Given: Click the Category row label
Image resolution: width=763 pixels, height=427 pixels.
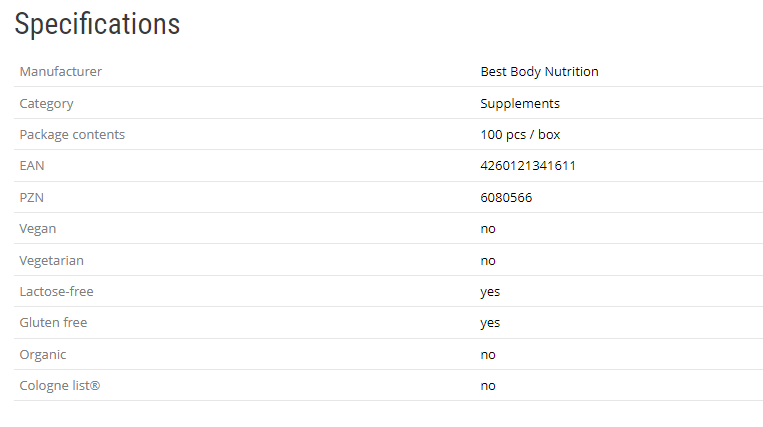Looking at the screenshot, I should pyautogui.click(x=46, y=104).
